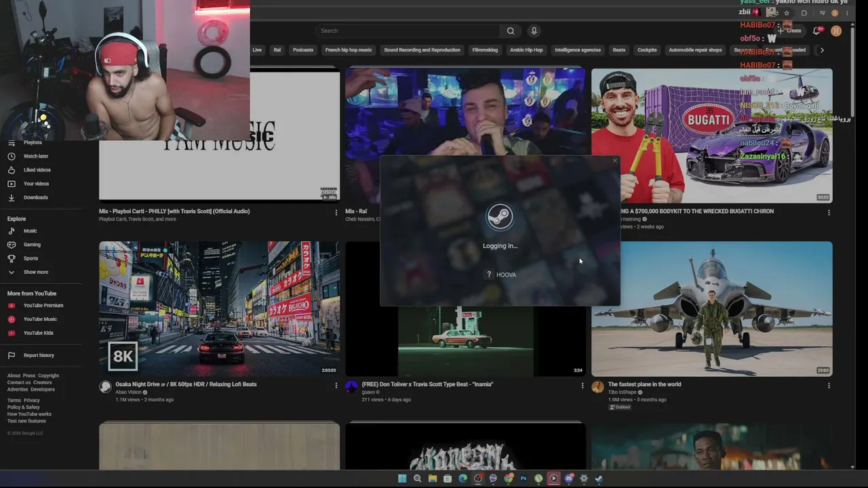The height and width of the screenshot is (488, 868).
Task: Open File Explorer from taskbar
Action: [433, 479]
